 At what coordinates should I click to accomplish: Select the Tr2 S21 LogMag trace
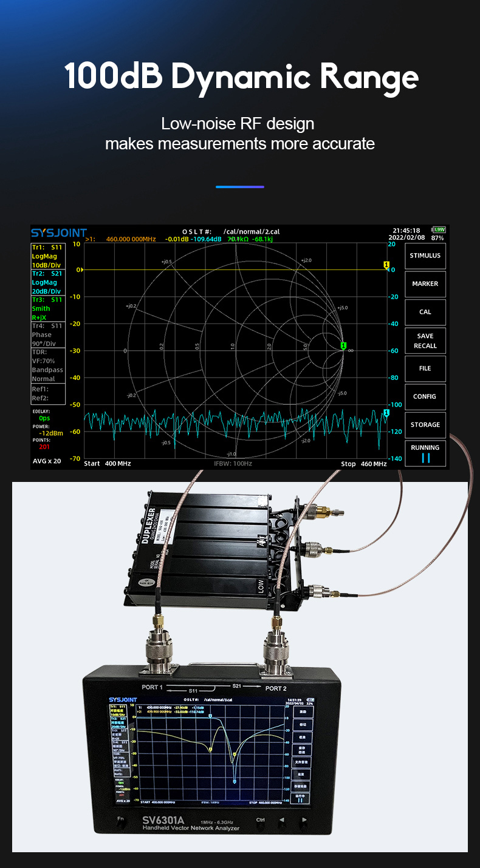pos(47,282)
